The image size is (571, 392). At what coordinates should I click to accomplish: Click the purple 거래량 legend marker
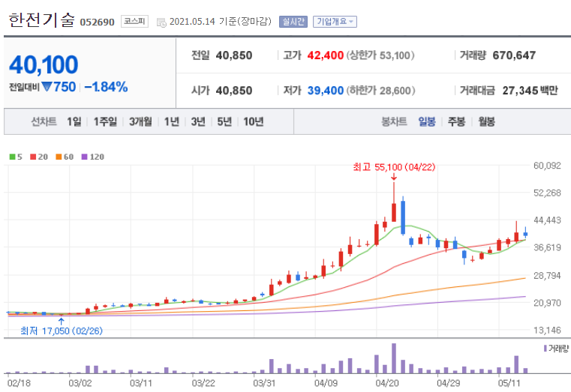click(x=545, y=349)
